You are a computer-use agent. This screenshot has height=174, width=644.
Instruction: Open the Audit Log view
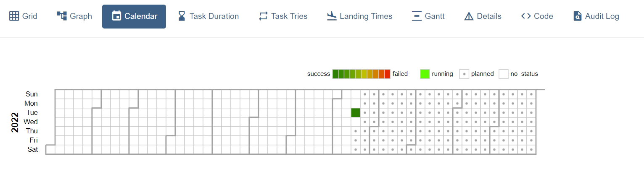coord(596,16)
